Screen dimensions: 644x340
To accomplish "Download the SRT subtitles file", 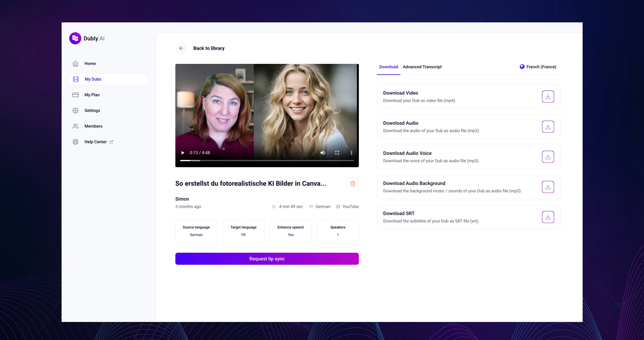I will [548, 217].
